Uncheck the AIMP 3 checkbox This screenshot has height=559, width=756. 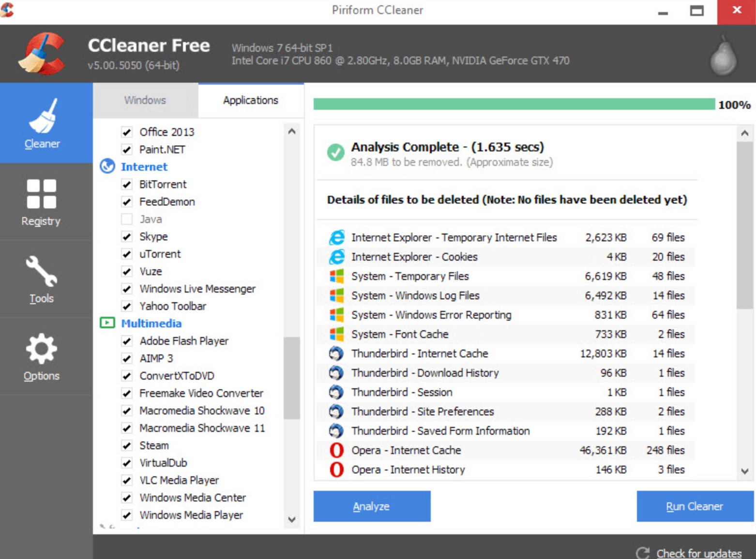tap(127, 358)
